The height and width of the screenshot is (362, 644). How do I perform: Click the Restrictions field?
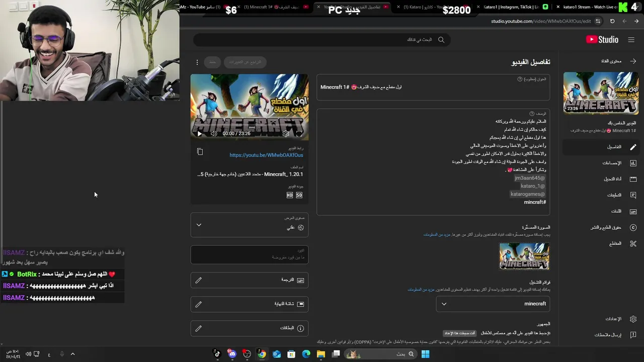coord(250,254)
